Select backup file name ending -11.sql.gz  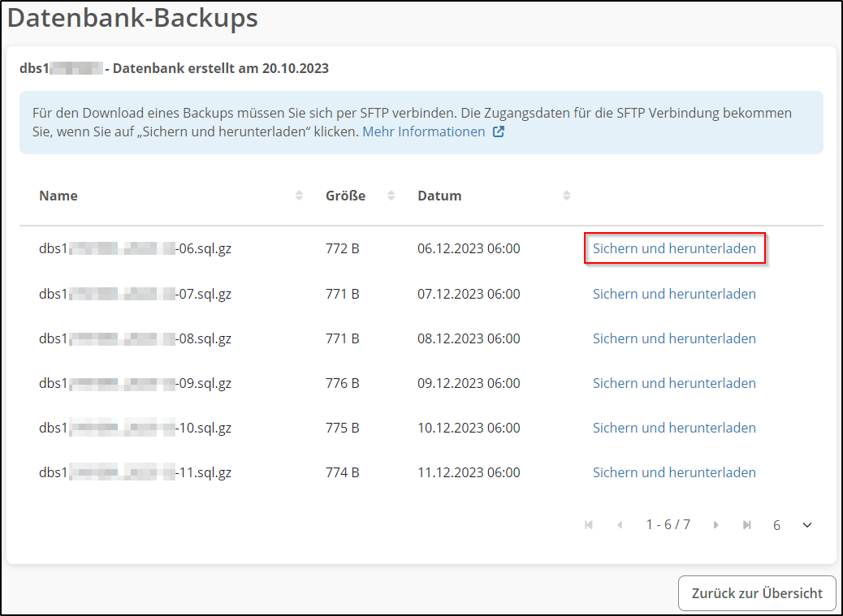pos(135,472)
